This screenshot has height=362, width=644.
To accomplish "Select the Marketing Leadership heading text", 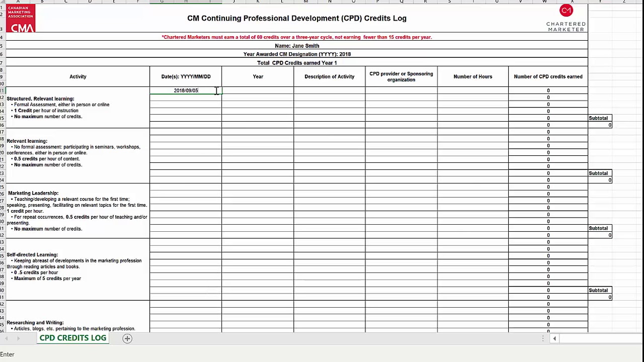I will coord(33,193).
